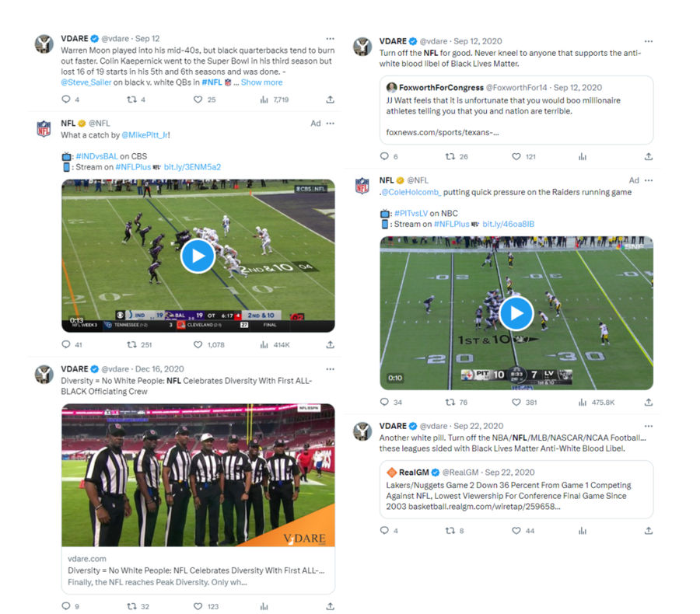Share the Warren Moon quarterbacks tweet

[330, 99]
